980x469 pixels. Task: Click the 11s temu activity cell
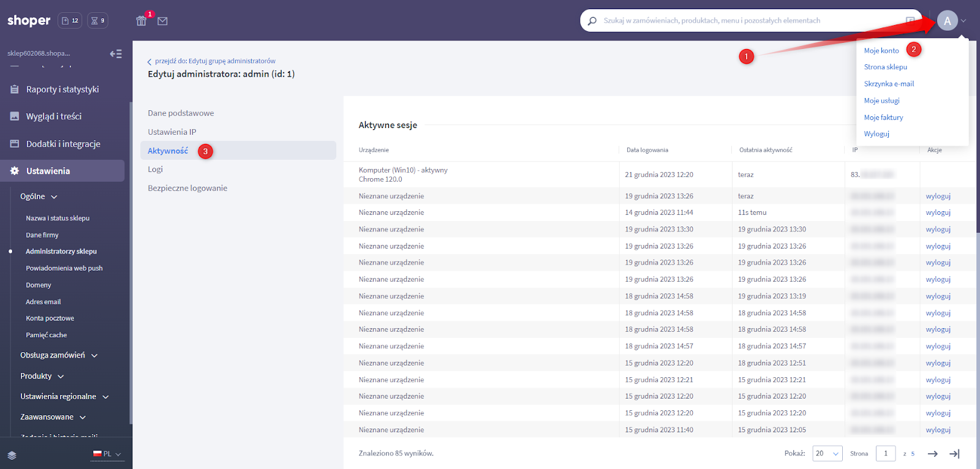(752, 213)
